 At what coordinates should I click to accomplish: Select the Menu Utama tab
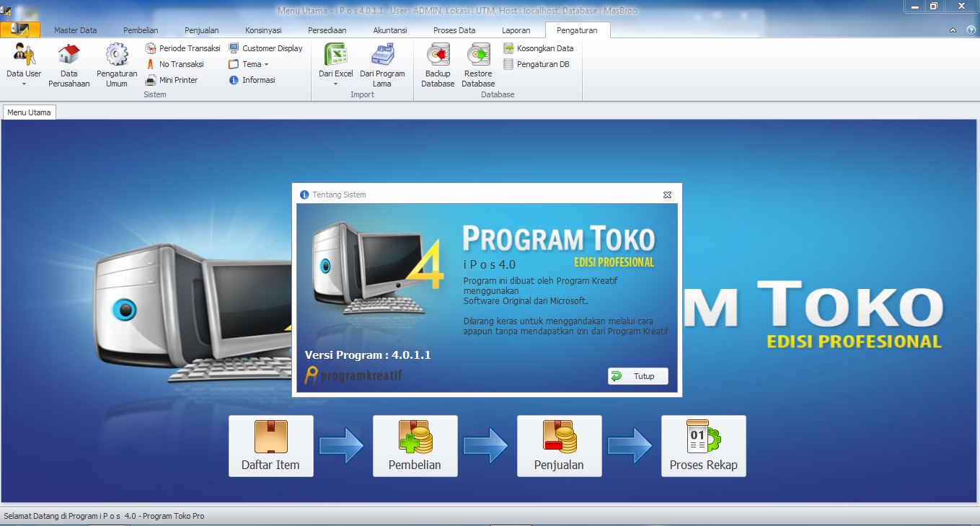[x=29, y=112]
